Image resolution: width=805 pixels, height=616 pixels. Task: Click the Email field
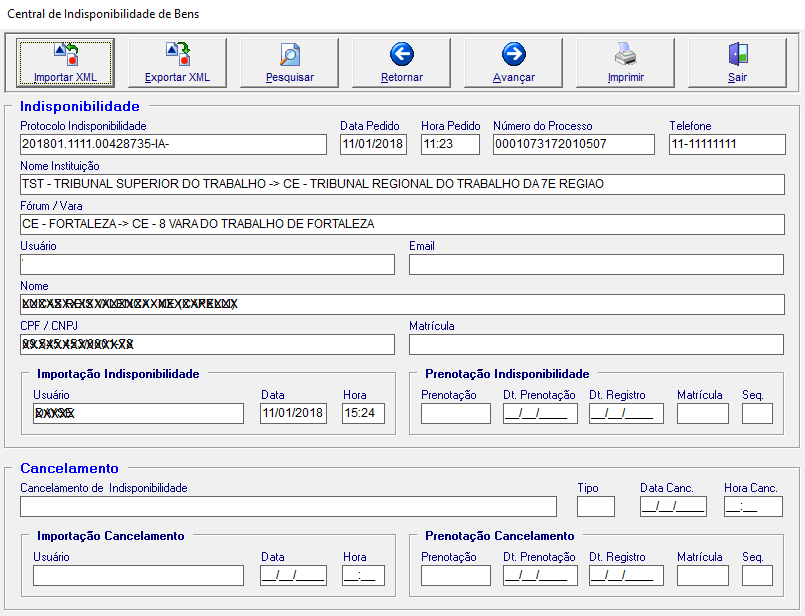[x=597, y=264]
